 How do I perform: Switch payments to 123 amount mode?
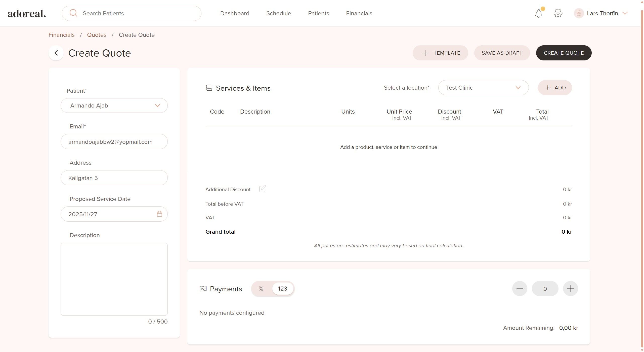[x=282, y=289]
